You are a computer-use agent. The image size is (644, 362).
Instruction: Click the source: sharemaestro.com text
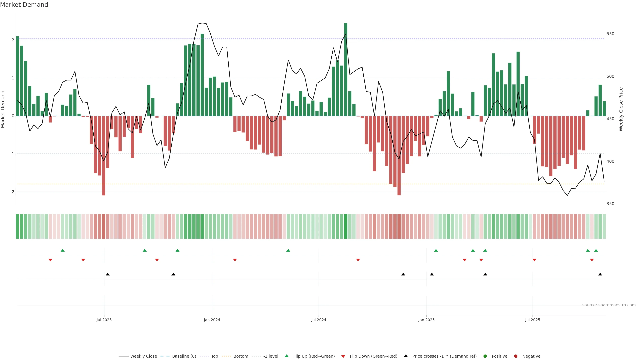point(609,305)
